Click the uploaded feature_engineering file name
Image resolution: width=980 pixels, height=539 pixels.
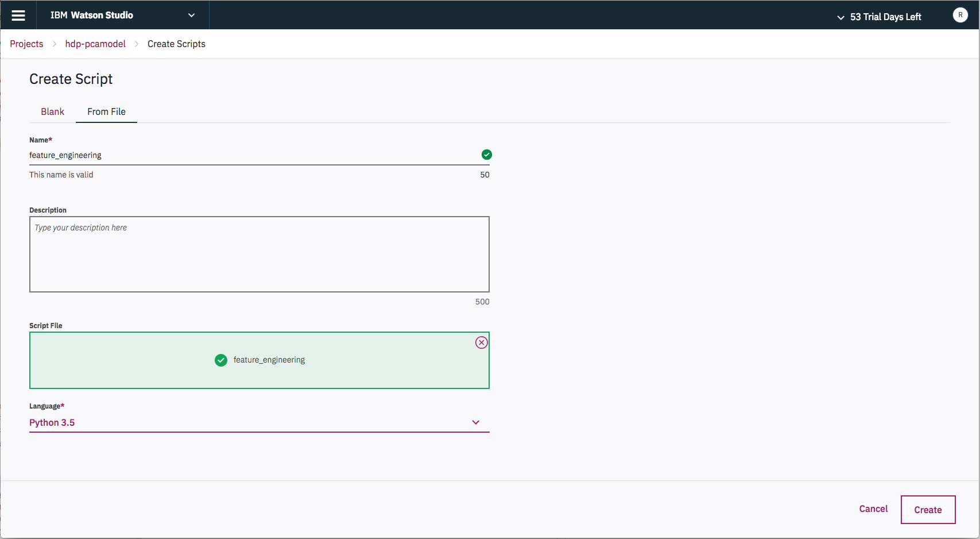269,360
